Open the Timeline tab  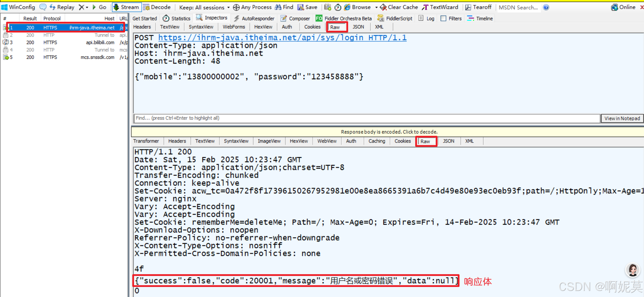[480, 19]
